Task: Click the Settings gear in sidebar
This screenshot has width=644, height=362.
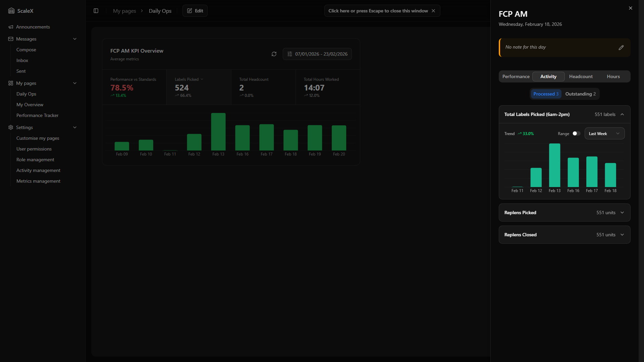Action: (11, 127)
